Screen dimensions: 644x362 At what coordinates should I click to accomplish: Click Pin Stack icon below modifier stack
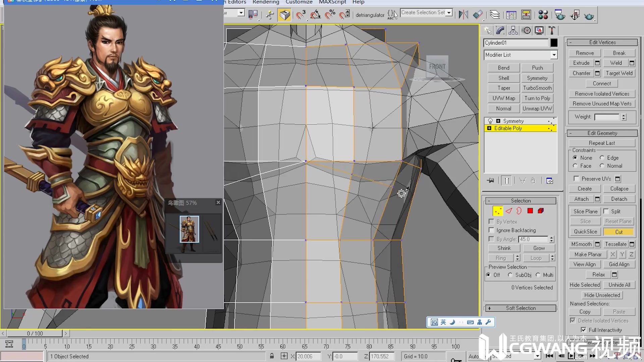(x=490, y=181)
